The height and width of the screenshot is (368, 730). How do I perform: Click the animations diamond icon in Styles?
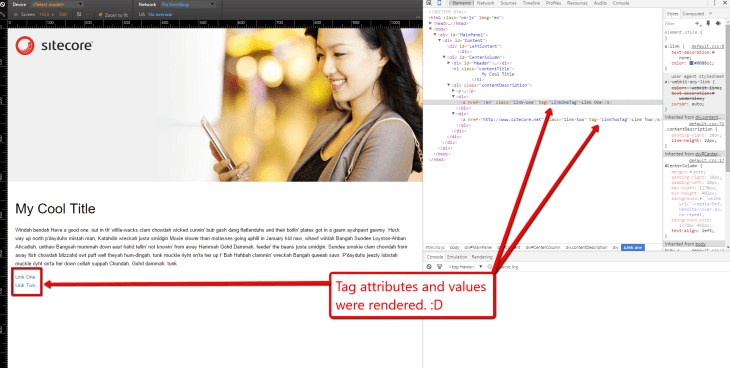click(718, 23)
